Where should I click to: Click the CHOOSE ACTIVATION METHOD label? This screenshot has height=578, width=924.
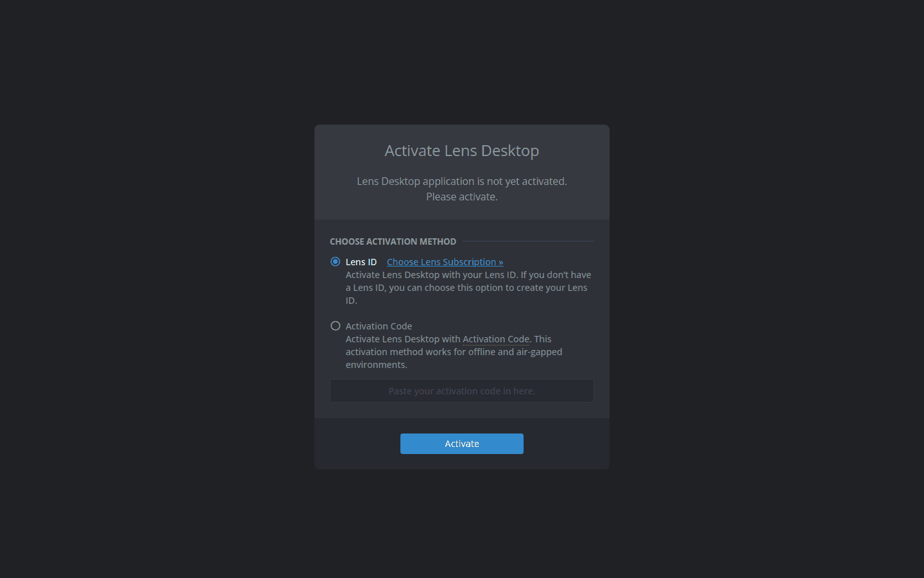pos(393,241)
